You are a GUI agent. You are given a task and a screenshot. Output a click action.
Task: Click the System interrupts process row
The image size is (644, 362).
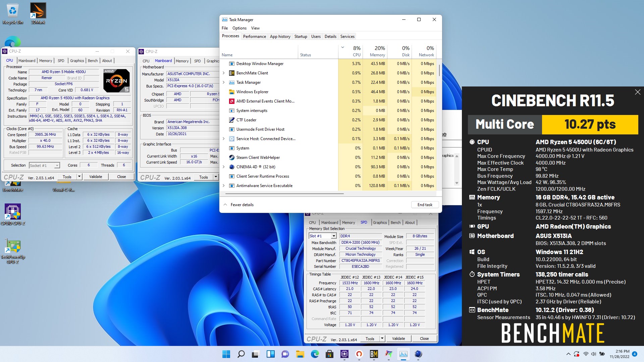329,111
